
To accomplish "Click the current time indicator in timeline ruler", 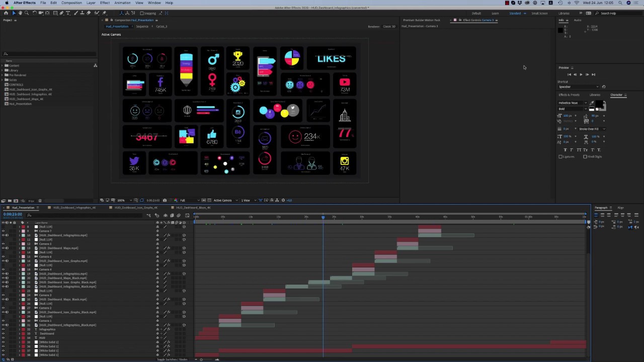I will (x=323, y=217).
